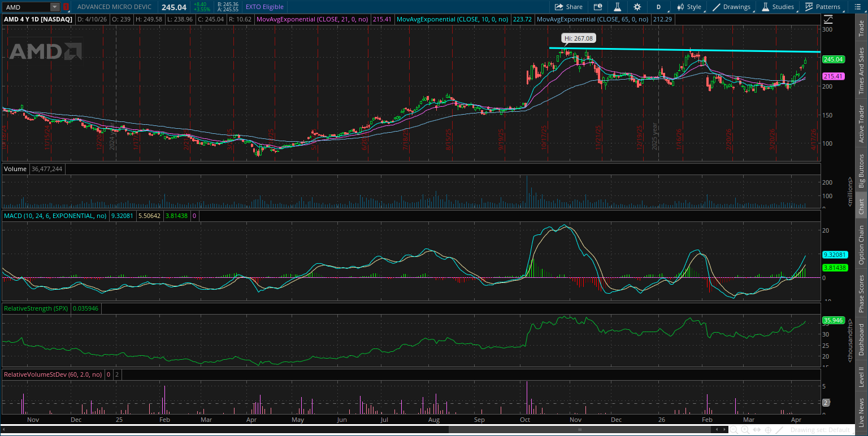This screenshot has width=868, height=436.
Task: Click the last price 245.04 in header
Action: [x=173, y=7]
